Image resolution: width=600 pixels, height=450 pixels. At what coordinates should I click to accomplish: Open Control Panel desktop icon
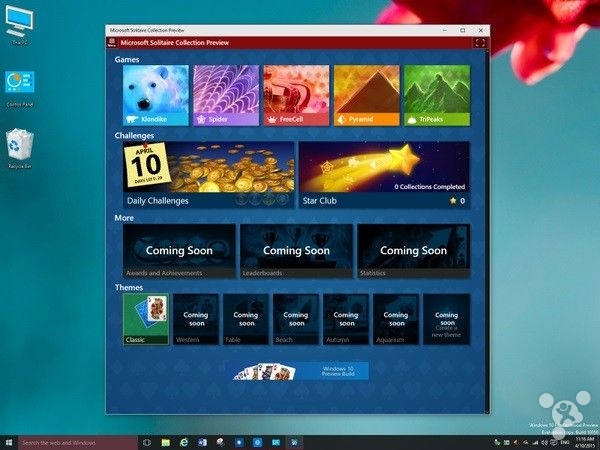coord(20,89)
